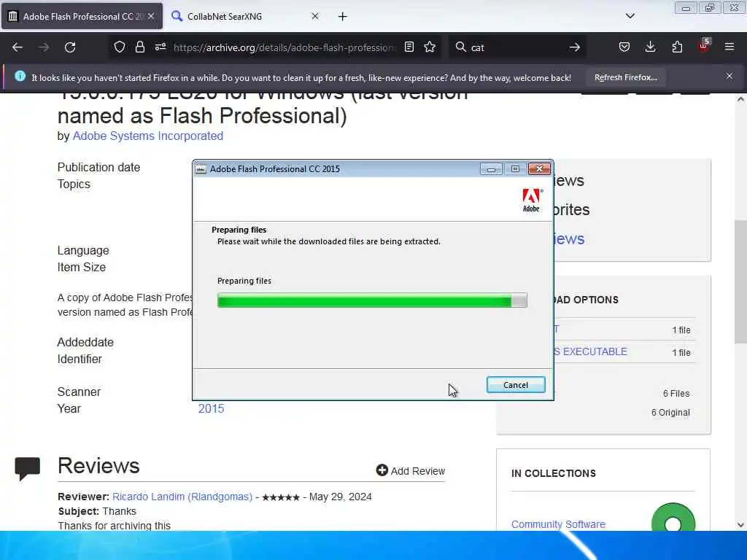The width and height of the screenshot is (747, 560).
Task: Close the Adobe installer dialog
Action: (x=539, y=169)
